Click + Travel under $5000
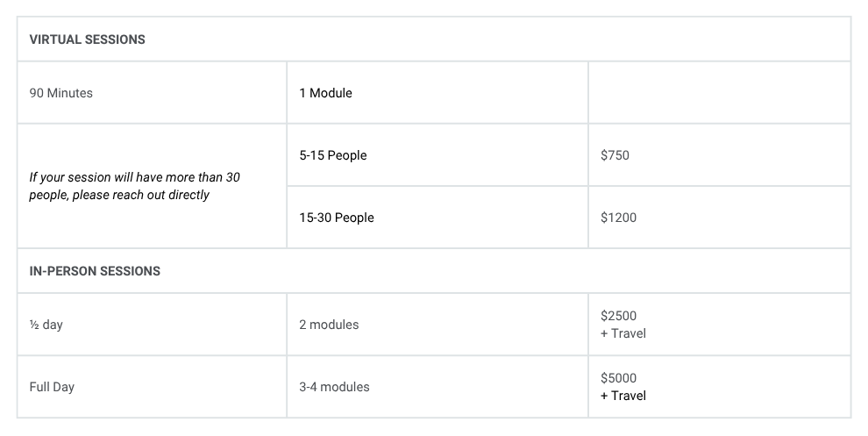Viewport: 868px width, 436px height. (x=623, y=397)
